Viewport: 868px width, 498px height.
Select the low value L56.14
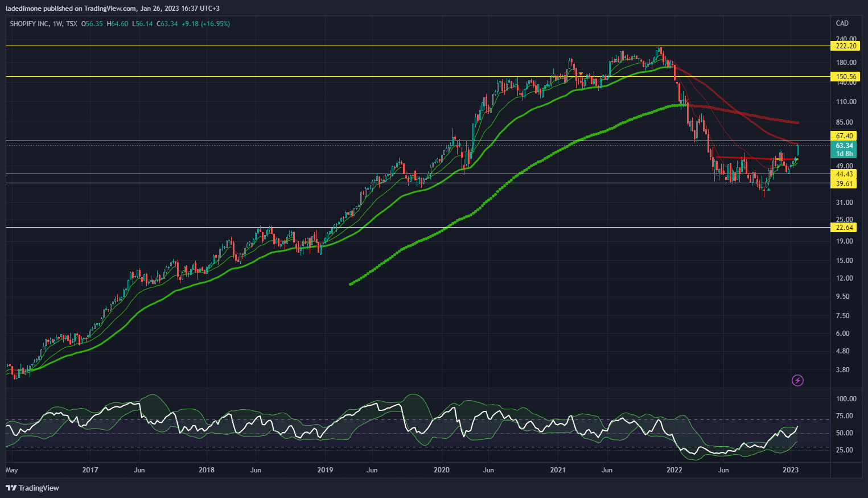click(142, 24)
